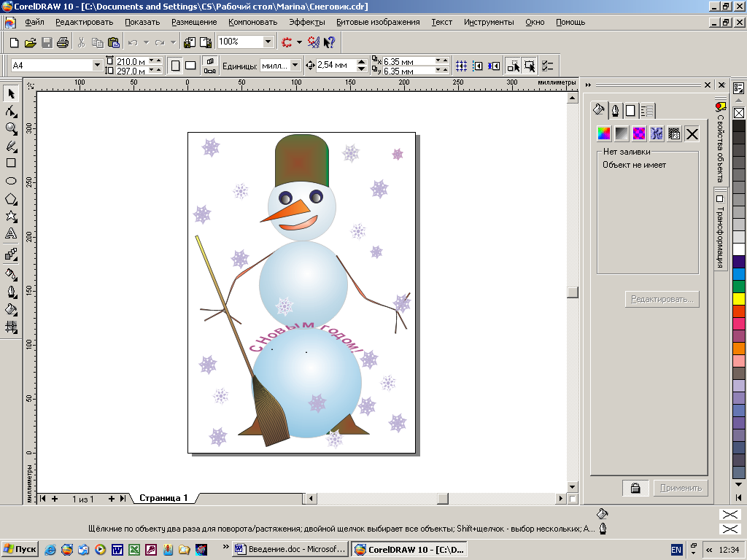Open the Трансформация docker tab
The width and height of the screenshot is (747, 560).
[720, 231]
